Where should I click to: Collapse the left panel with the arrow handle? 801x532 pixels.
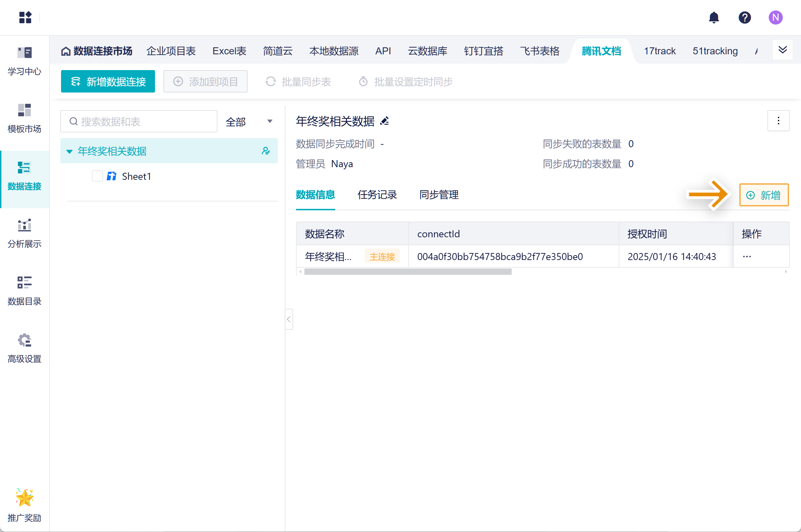click(289, 319)
